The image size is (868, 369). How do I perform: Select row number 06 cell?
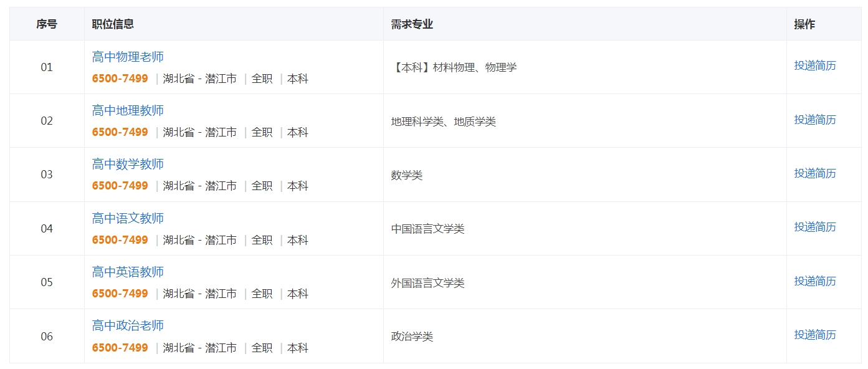[47, 337]
